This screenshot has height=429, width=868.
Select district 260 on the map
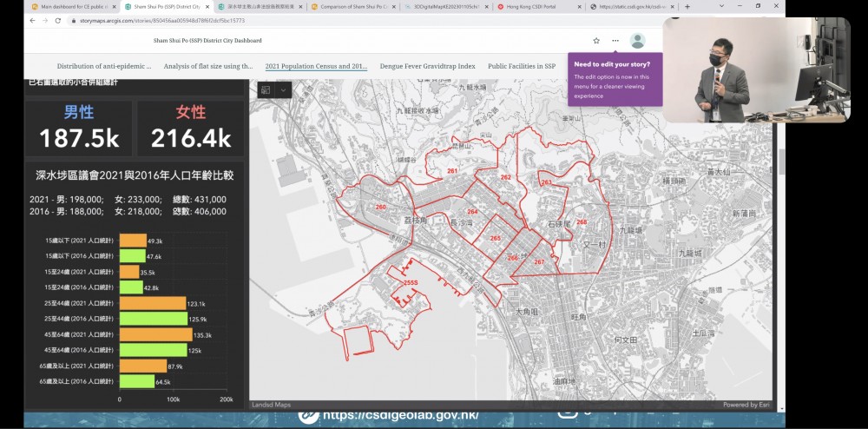(380, 208)
